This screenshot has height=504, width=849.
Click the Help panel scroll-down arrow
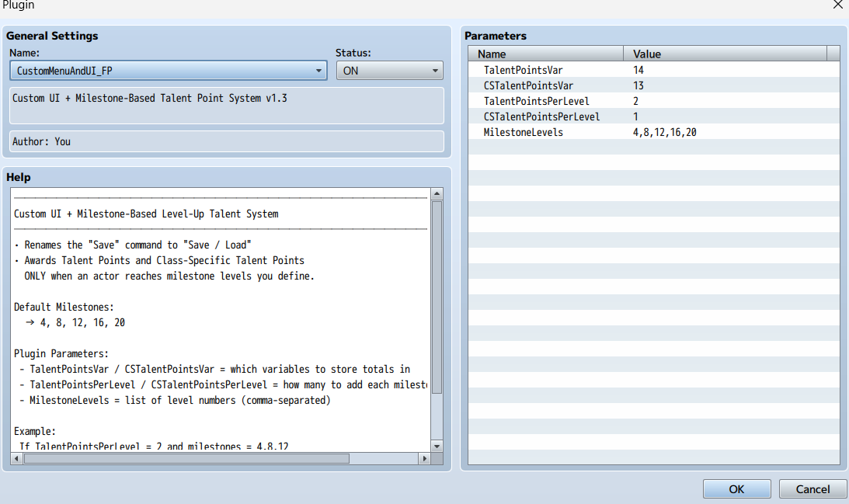point(437,446)
